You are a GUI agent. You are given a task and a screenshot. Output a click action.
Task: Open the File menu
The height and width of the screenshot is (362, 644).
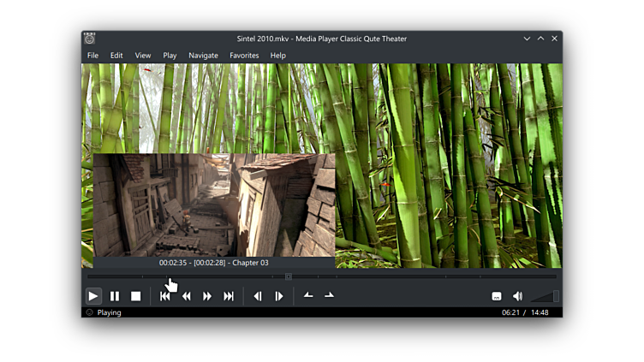pos(92,56)
